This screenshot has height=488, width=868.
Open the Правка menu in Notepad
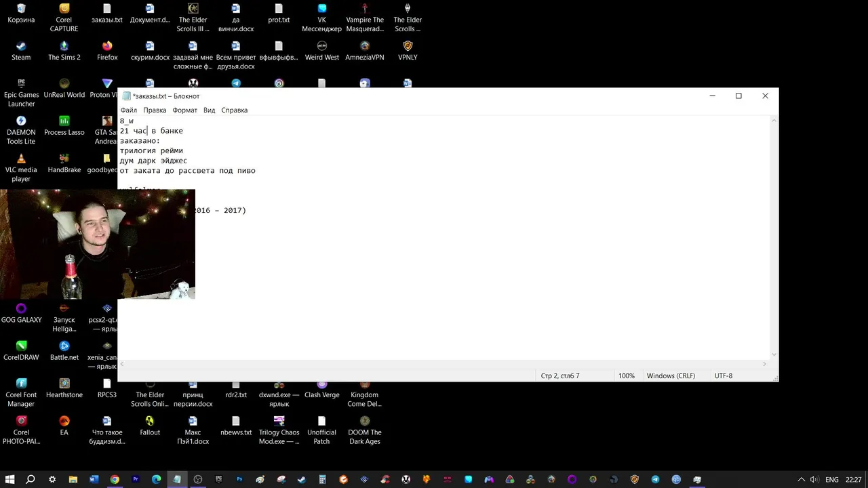pyautogui.click(x=155, y=110)
